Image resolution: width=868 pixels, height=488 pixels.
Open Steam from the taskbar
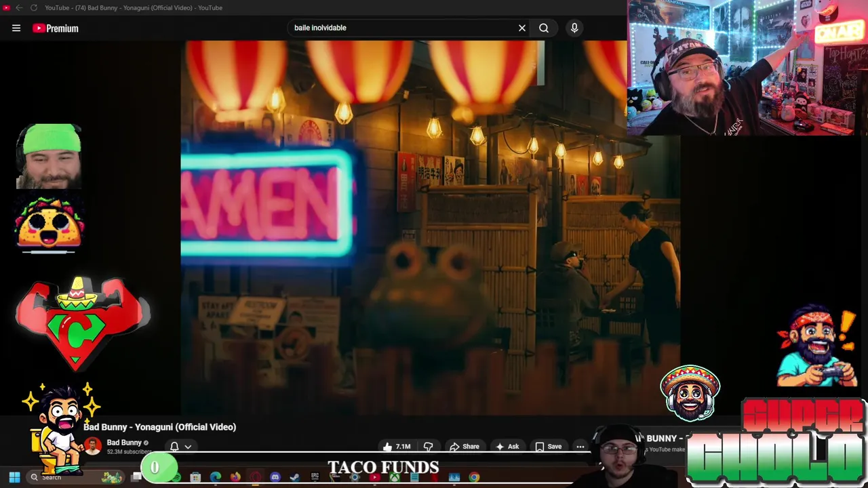click(x=294, y=477)
